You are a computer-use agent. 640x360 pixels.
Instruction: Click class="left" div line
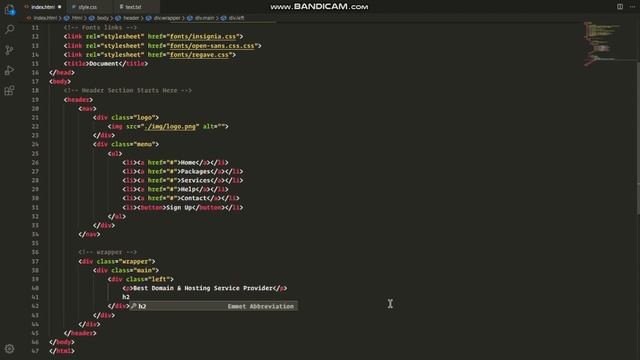[x=141, y=279]
